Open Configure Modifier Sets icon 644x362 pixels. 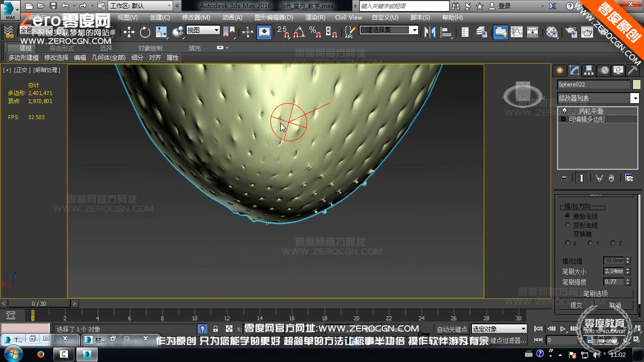pos(629,178)
